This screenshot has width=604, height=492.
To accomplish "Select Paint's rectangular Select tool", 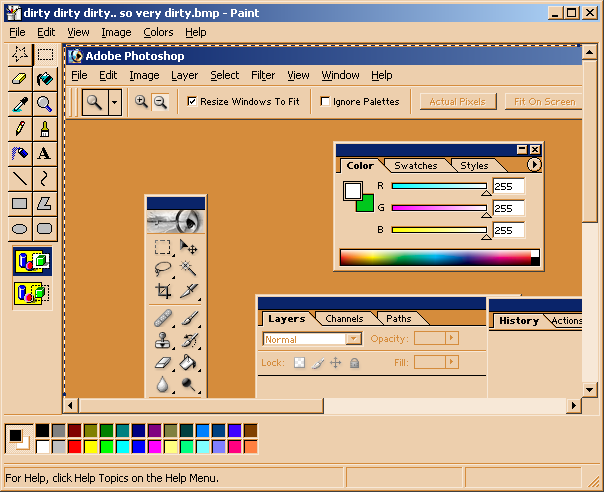I will click(45, 54).
